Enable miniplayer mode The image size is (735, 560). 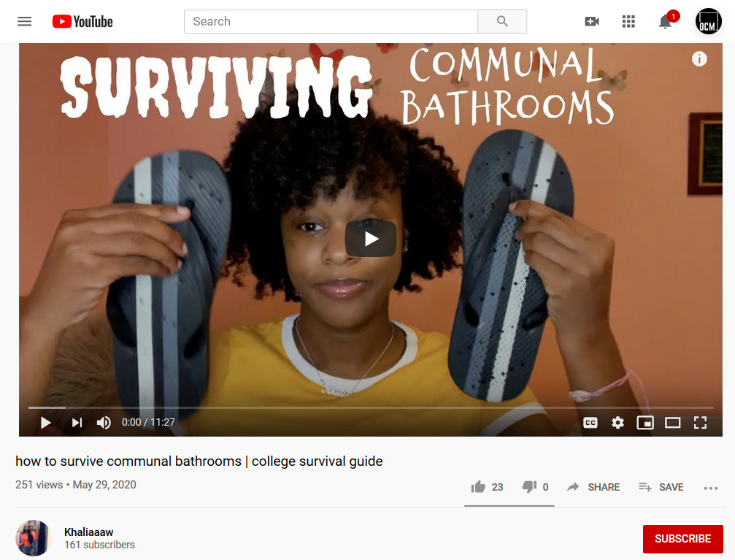tap(645, 423)
